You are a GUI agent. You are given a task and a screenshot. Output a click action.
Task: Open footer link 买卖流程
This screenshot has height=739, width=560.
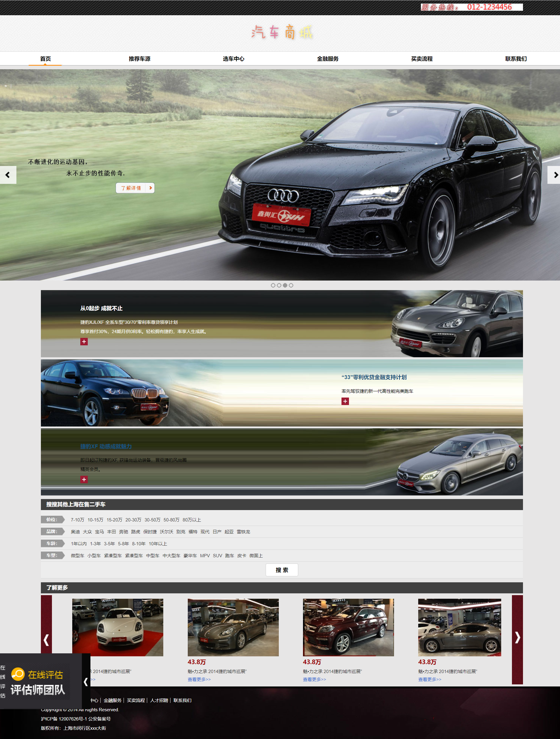click(x=136, y=700)
